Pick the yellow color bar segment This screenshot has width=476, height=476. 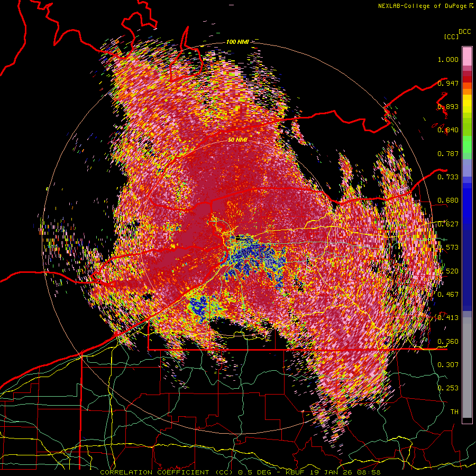coord(467,104)
